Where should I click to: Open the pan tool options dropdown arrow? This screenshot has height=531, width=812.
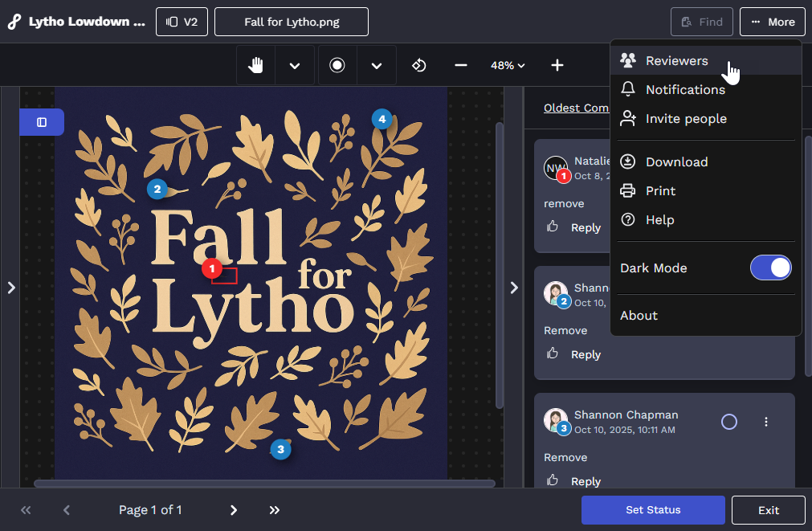point(295,65)
